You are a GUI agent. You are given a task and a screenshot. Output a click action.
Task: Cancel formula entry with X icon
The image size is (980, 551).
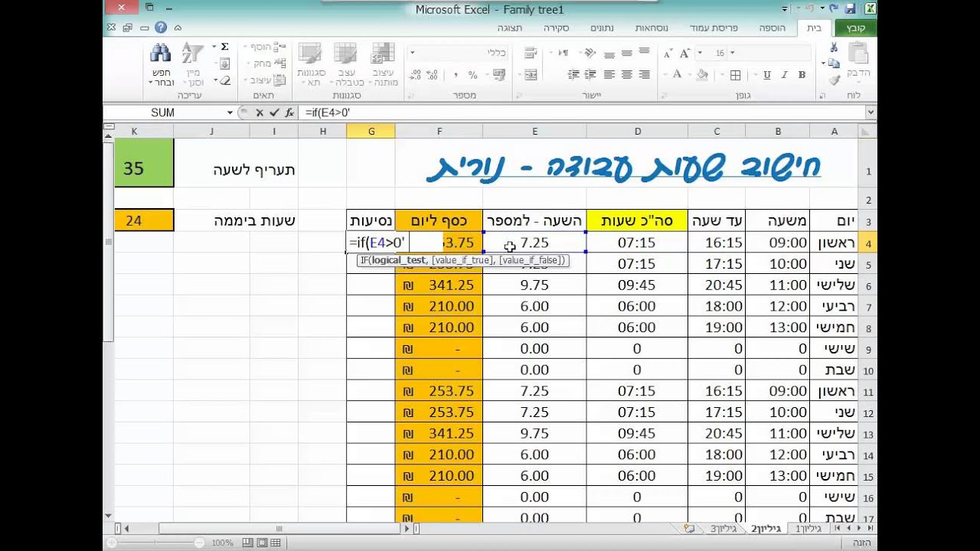[x=260, y=112]
